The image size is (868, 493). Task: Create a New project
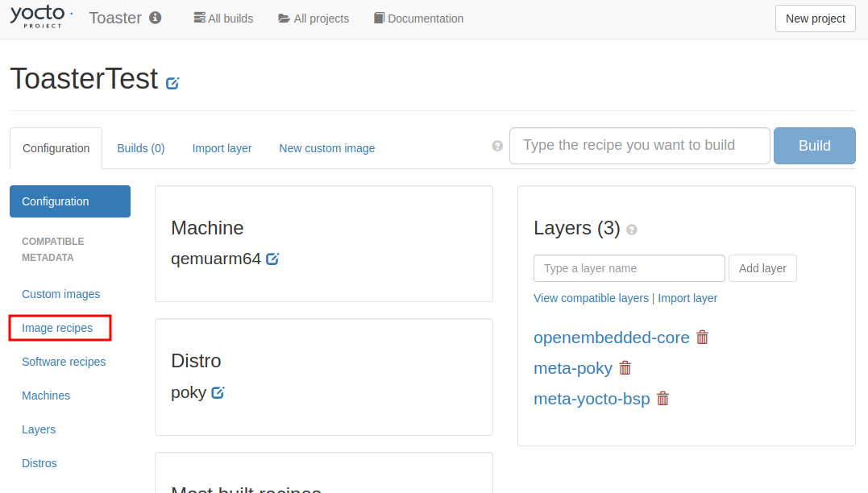click(816, 19)
